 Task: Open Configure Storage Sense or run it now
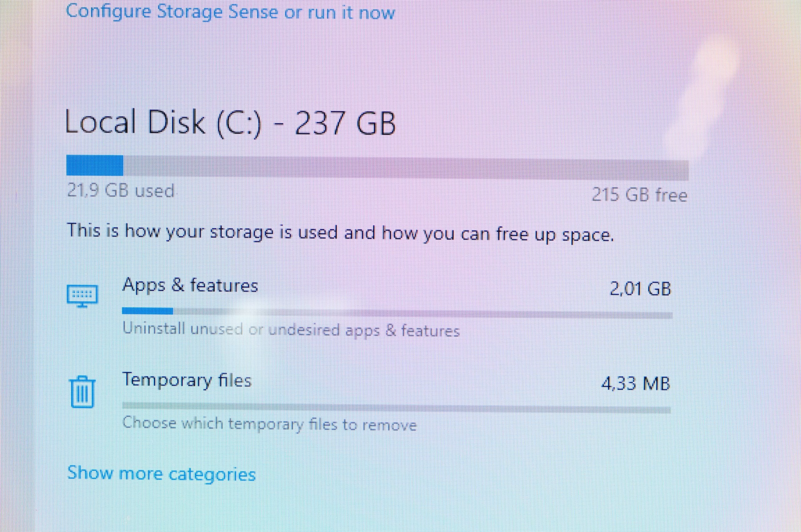(230, 12)
